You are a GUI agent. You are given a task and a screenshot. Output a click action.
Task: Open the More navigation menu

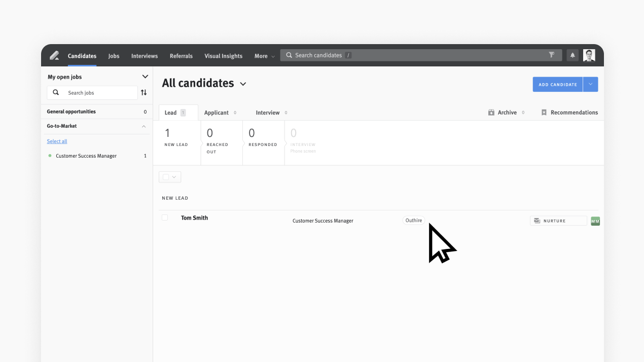point(264,56)
